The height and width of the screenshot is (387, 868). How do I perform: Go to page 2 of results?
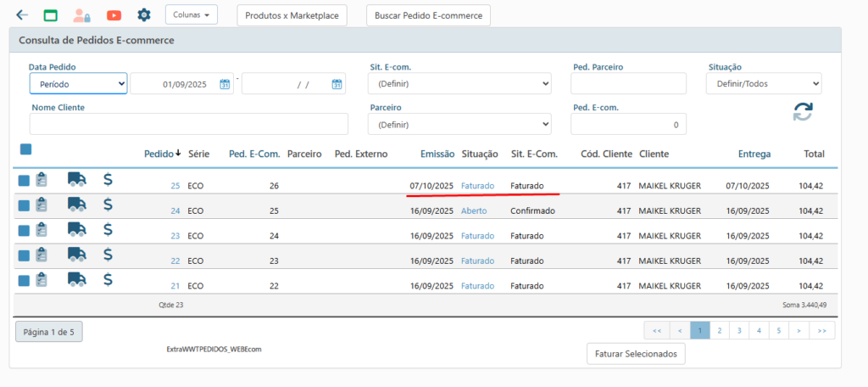[719, 330]
